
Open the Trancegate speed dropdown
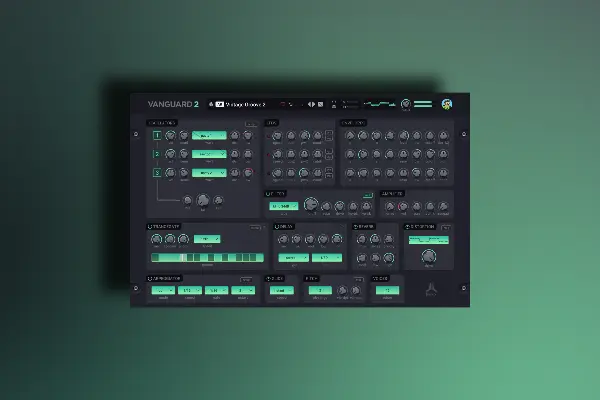[207, 239]
